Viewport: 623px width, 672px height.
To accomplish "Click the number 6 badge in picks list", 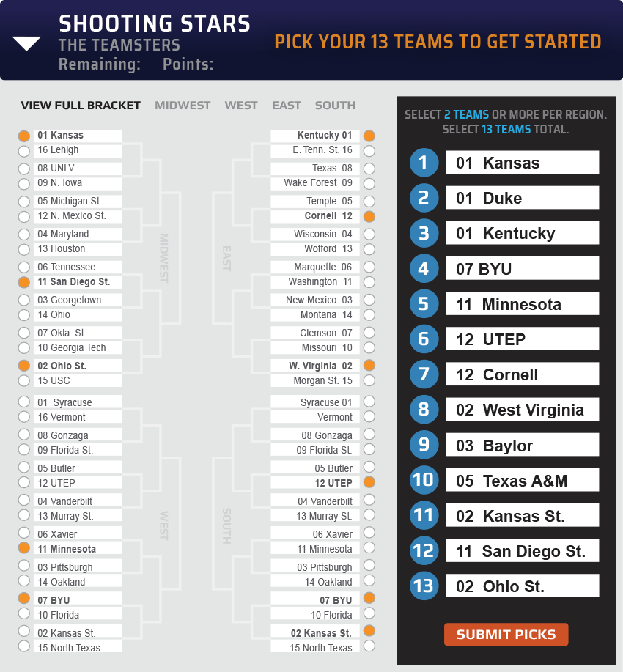I will click(x=424, y=339).
